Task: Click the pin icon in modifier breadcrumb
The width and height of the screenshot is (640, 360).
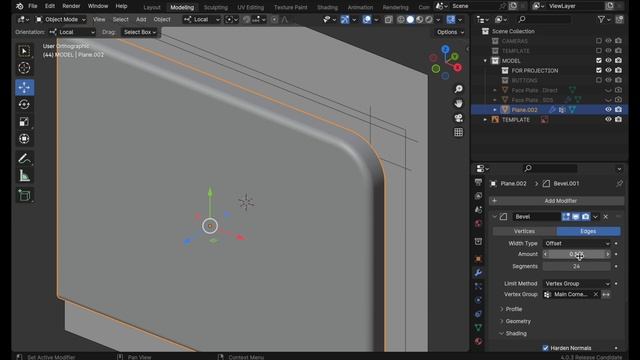Action: [x=619, y=184]
